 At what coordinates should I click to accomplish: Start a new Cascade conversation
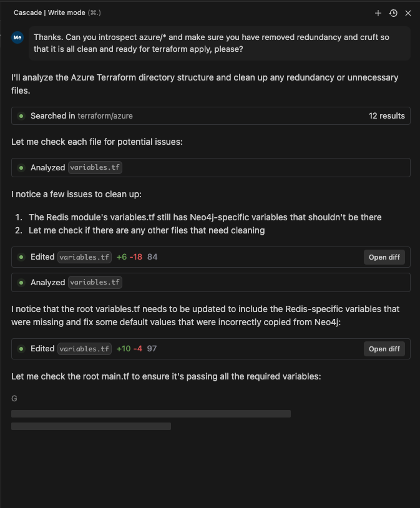click(378, 12)
